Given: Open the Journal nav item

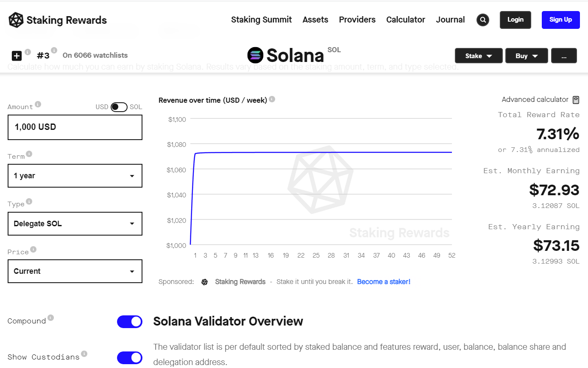Looking at the screenshot, I should 451,20.
